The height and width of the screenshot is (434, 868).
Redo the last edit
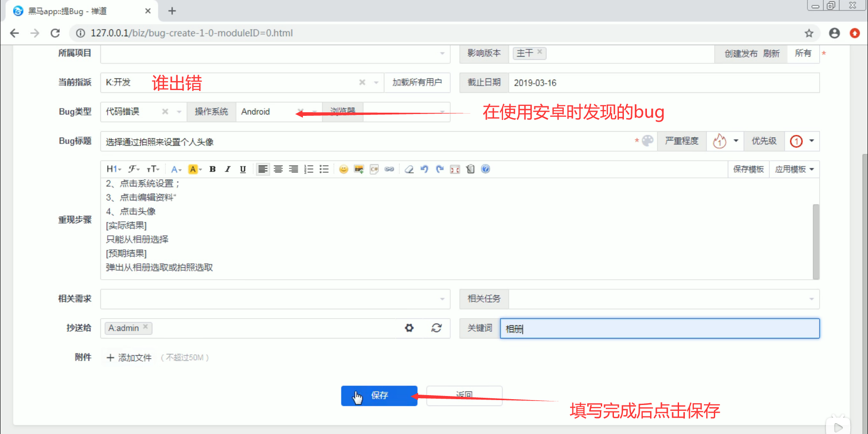coord(439,169)
